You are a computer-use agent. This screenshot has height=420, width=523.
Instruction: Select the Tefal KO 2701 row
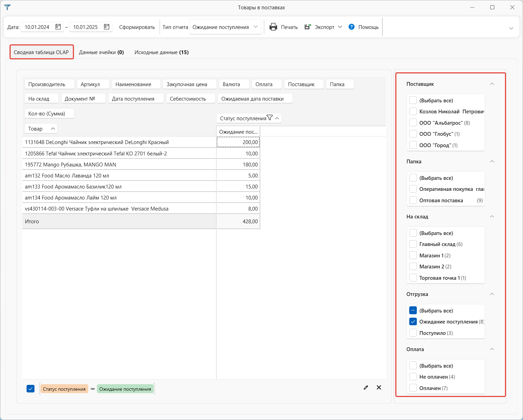point(119,153)
